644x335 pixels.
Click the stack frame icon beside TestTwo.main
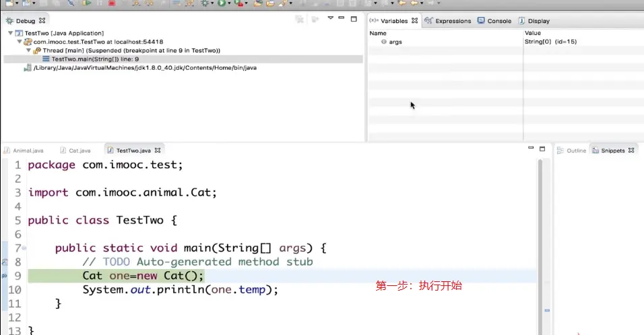point(46,59)
